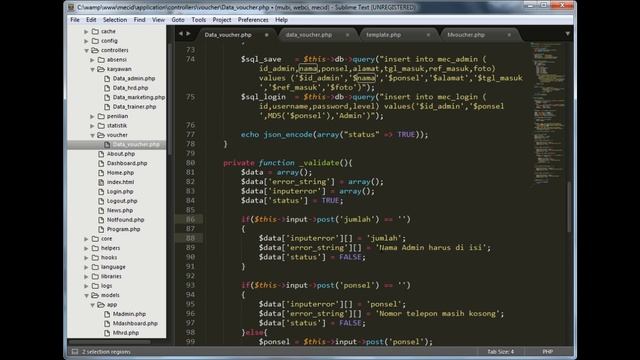Open the View menu
Image resolution: width=640 pixels, height=360 pixels.
click(158, 20)
